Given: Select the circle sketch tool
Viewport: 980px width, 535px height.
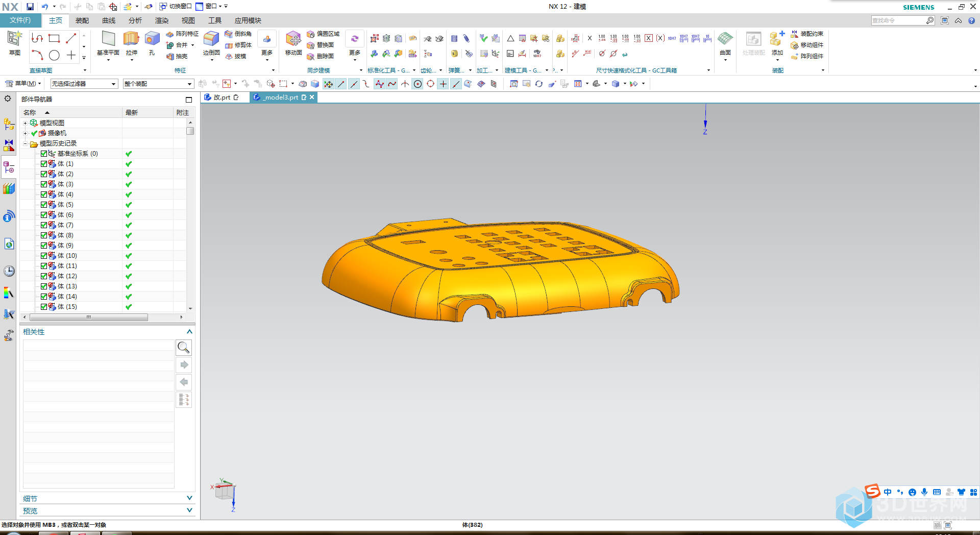Looking at the screenshot, I should coord(54,55).
